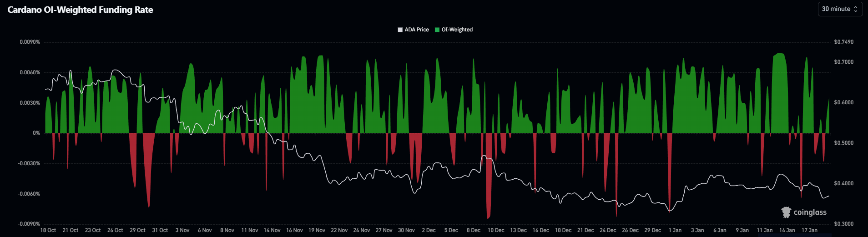
Task: Click the 14 Nov date label
Action: (x=272, y=230)
